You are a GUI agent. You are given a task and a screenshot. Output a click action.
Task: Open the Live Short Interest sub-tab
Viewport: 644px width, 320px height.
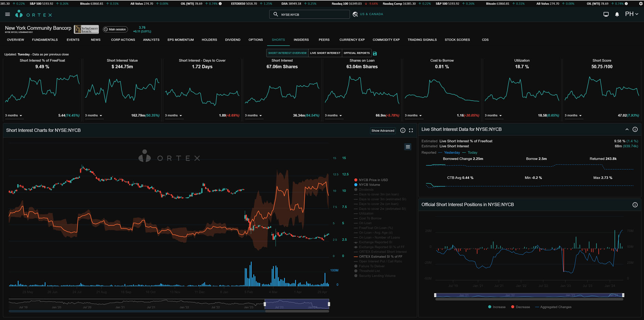click(325, 53)
